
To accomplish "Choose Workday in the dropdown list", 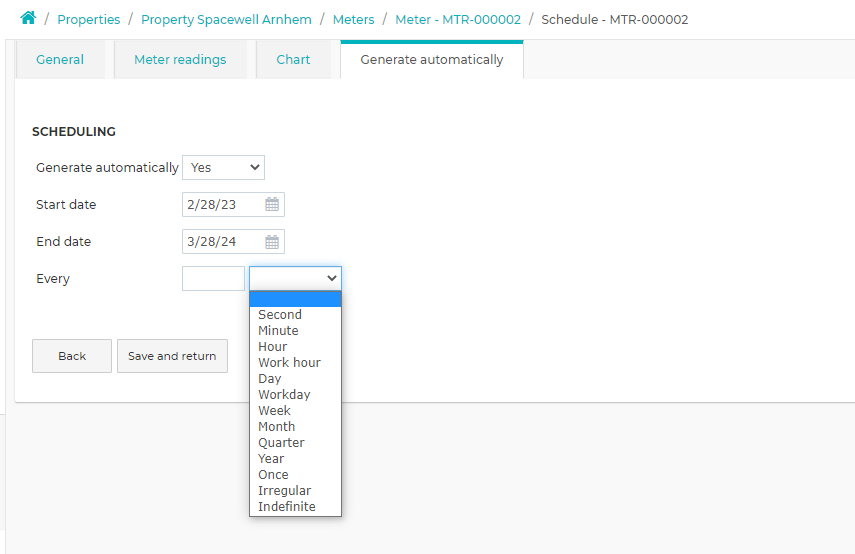I will coord(296,395).
